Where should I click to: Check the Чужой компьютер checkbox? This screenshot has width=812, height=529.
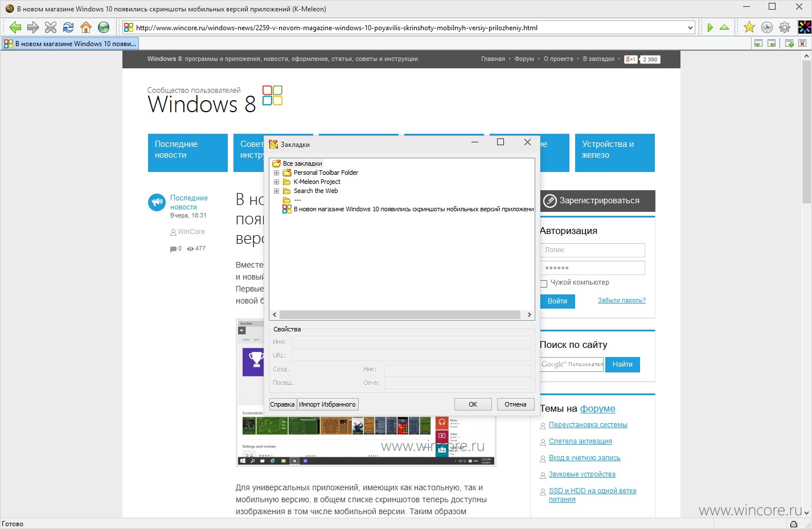pos(543,283)
